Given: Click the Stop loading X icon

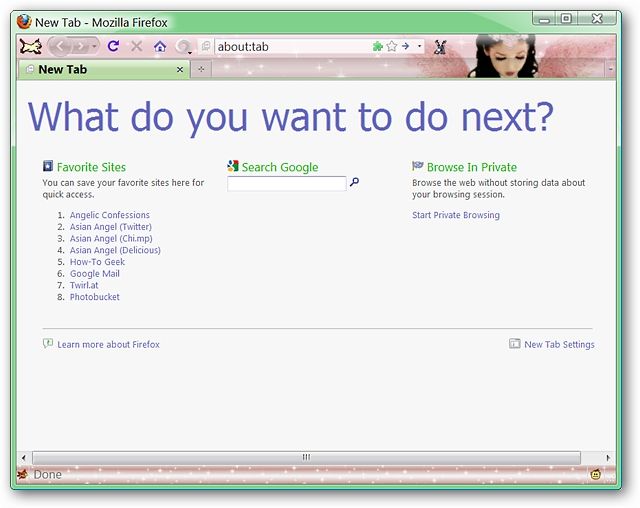Looking at the screenshot, I should [137, 46].
